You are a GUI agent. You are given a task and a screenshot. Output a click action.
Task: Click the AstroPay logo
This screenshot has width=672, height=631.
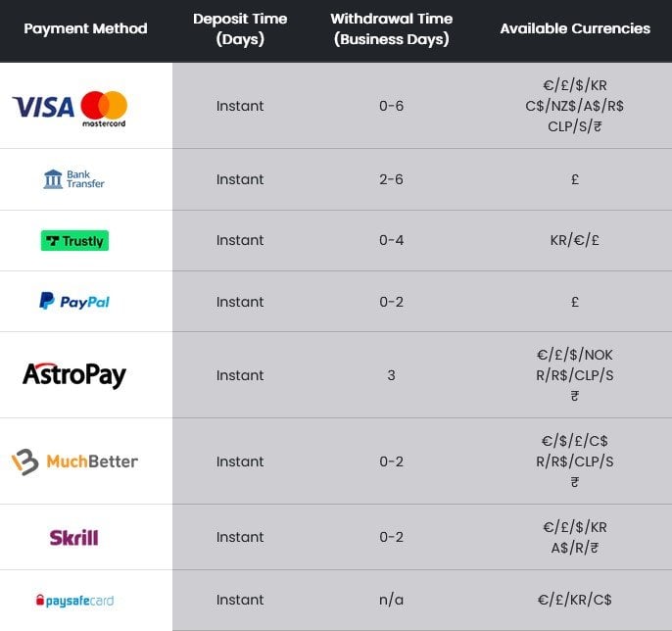74,375
